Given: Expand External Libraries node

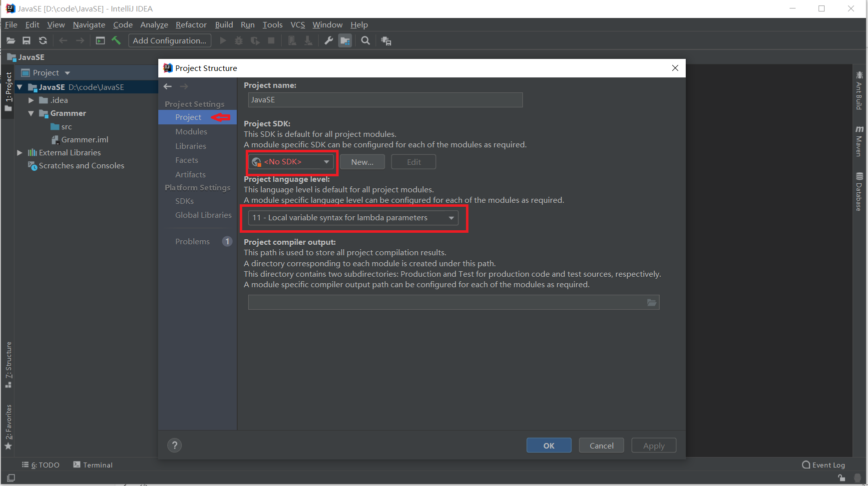Looking at the screenshot, I should pos(19,153).
